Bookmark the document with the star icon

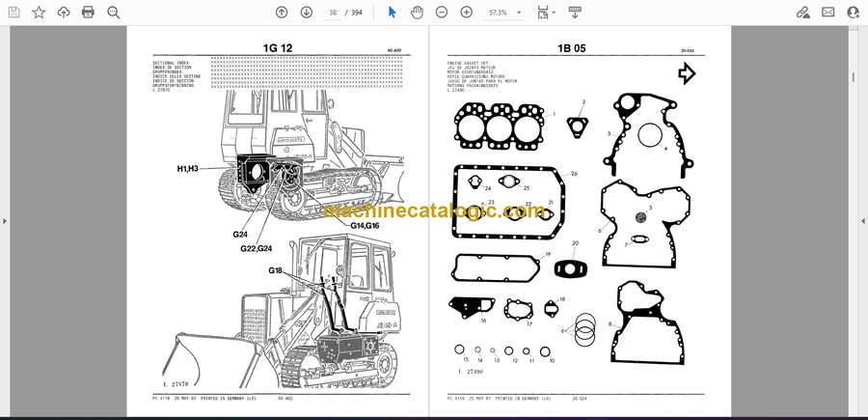click(39, 13)
